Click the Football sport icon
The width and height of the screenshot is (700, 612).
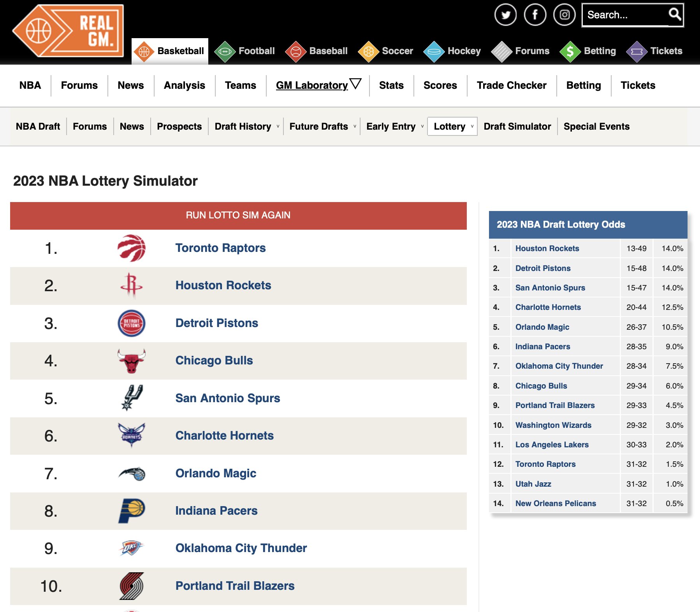[225, 51]
